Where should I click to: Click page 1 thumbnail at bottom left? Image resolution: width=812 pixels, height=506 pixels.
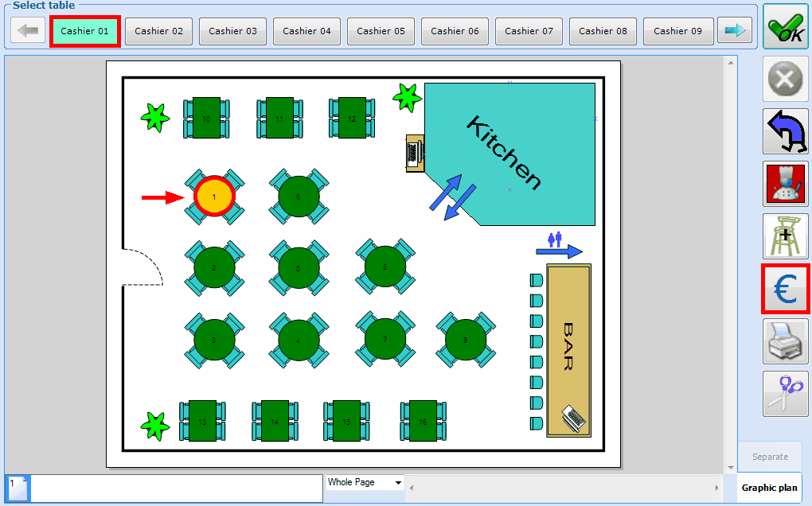click(x=18, y=488)
